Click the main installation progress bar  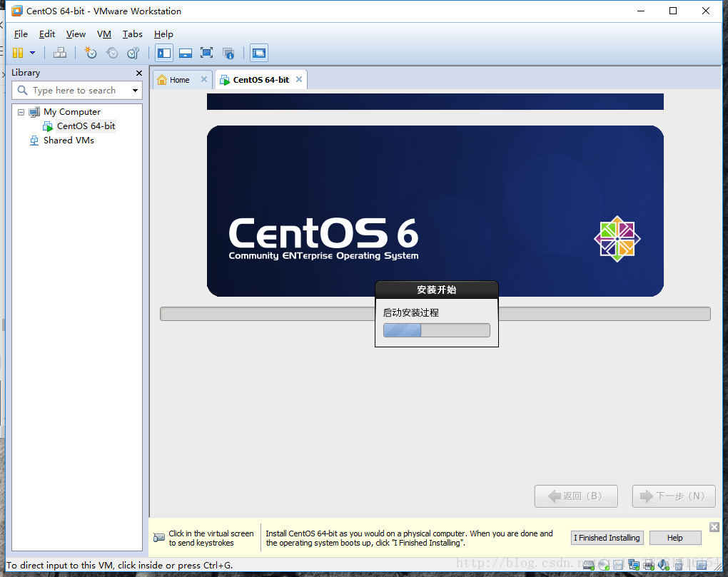point(435,314)
